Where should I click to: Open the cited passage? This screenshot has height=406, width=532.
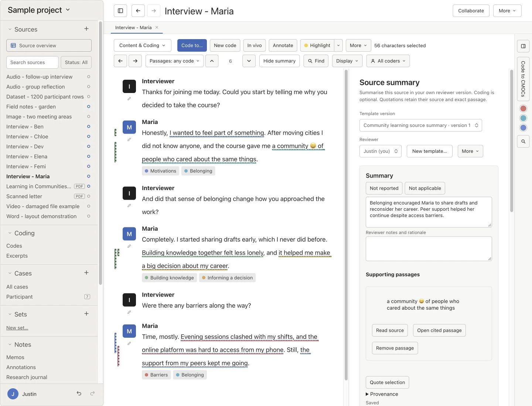click(439, 330)
